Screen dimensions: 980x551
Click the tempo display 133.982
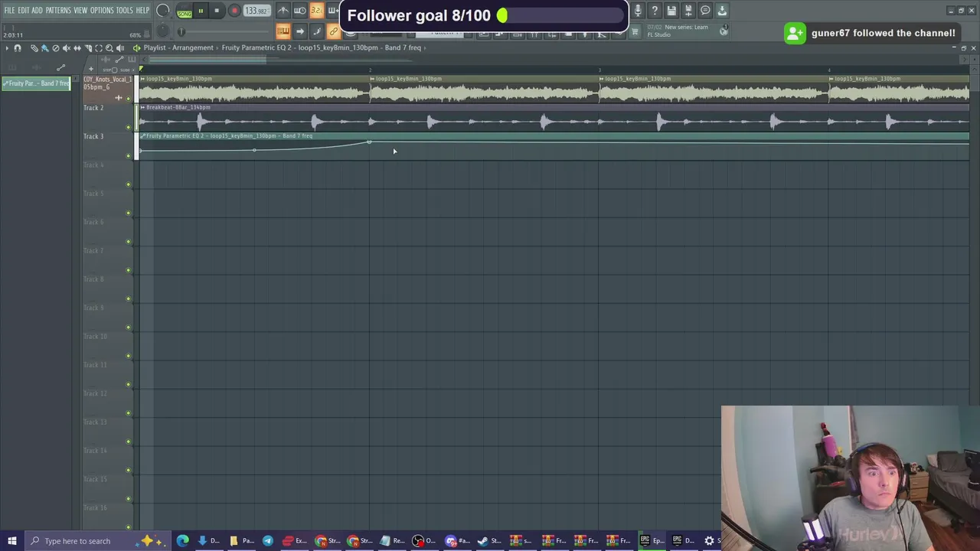tap(256, 11)
